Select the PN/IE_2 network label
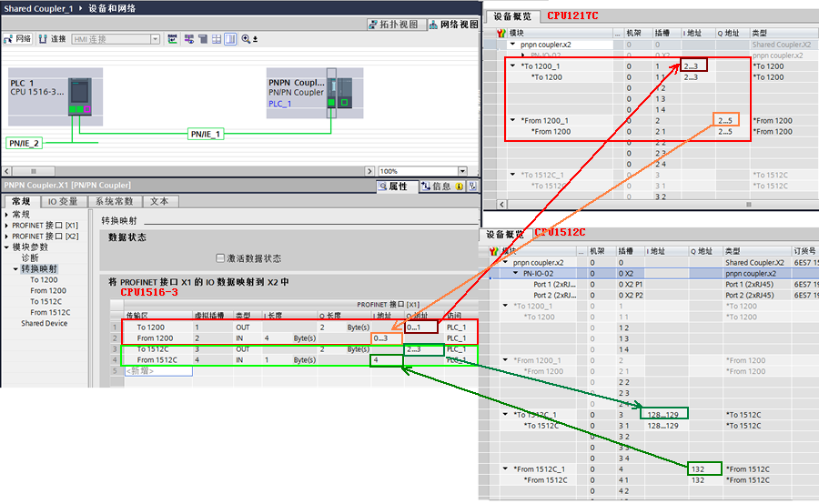Viewport: 819px width, 504px height. pos(24,143)
